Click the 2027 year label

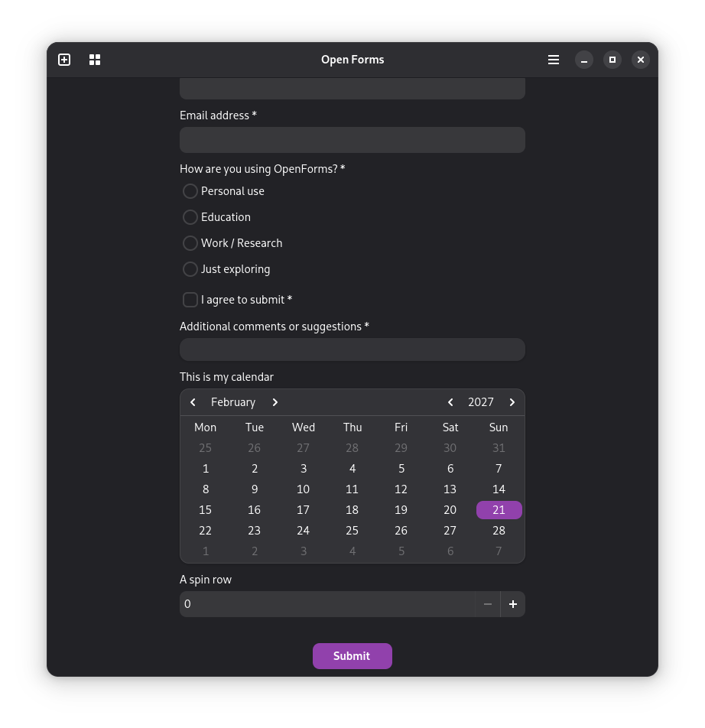point(481,401)
